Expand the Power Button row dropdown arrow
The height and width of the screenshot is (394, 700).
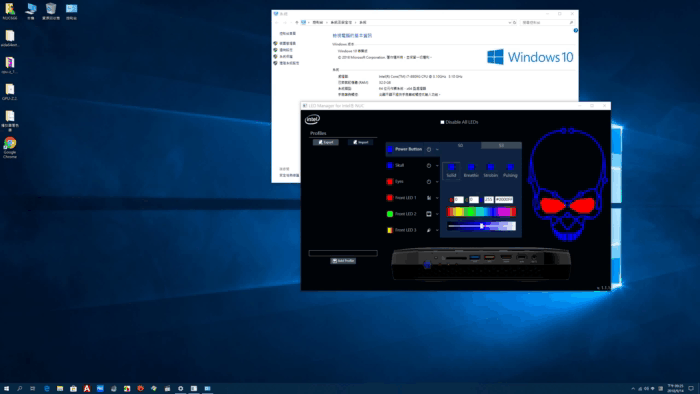click(437, 150)
